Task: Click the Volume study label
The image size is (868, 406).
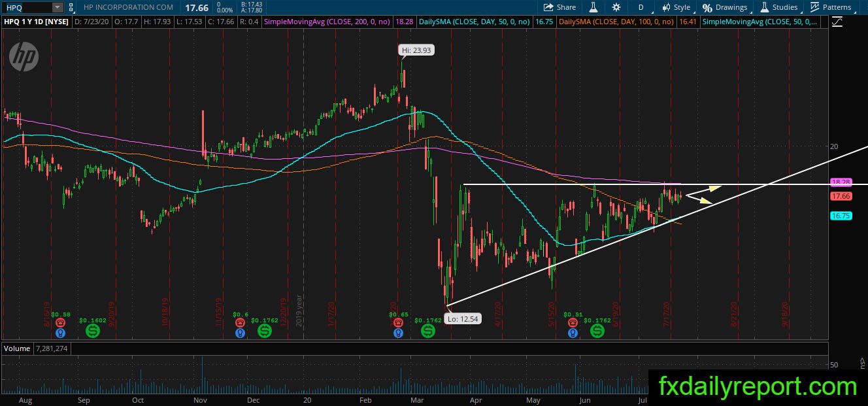Action: tap(17, 348)
